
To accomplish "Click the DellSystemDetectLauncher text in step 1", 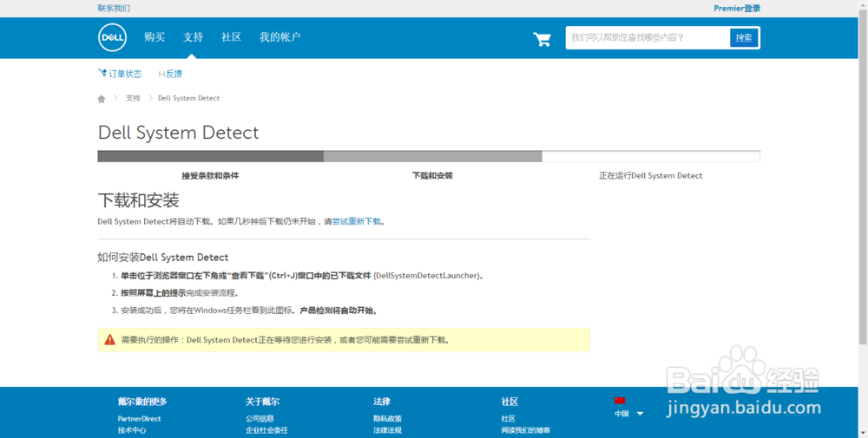I will 425,275.
